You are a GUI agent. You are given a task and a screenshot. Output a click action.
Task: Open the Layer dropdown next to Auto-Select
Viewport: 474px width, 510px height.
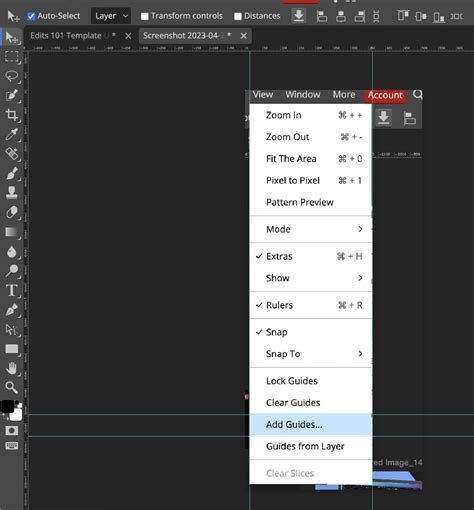[x=111, y=16]
